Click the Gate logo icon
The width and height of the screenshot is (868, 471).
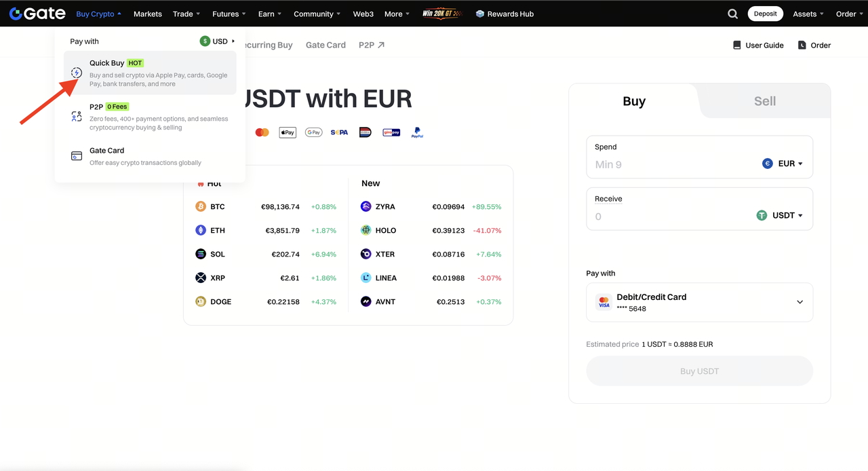[16, 14]
